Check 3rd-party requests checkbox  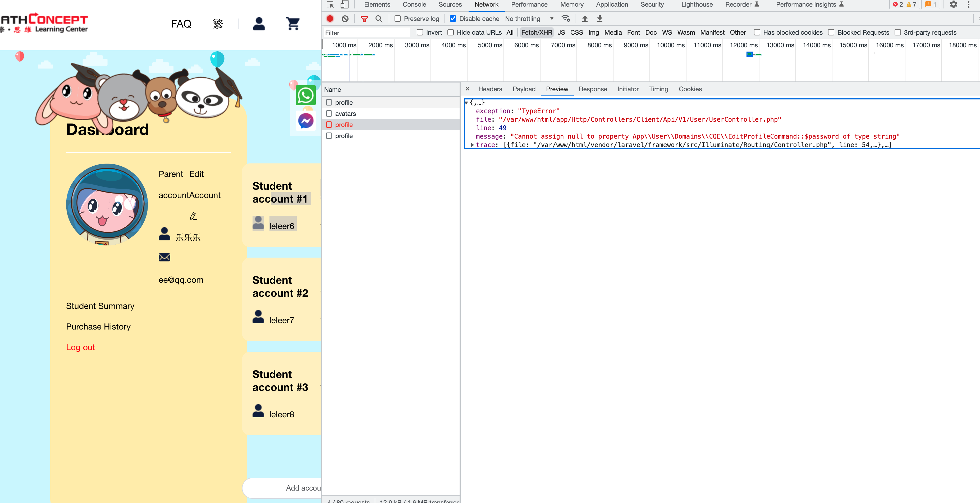(x=898, y=32)
